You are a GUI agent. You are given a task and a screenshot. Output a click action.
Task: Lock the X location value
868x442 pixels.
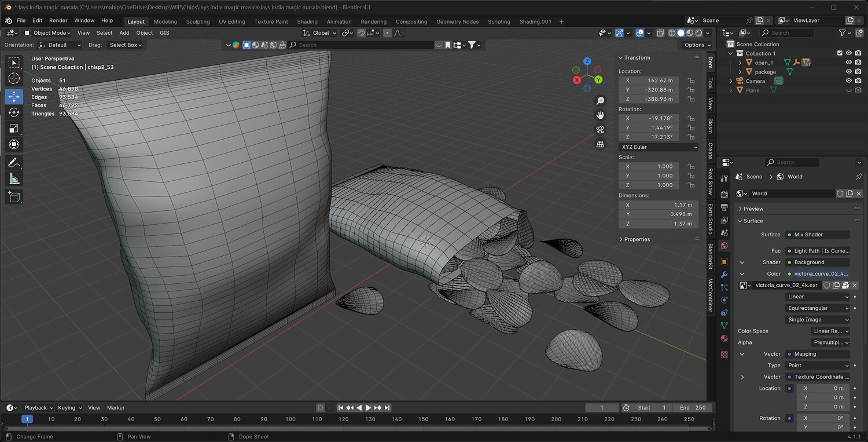click(x=691, y=81)
